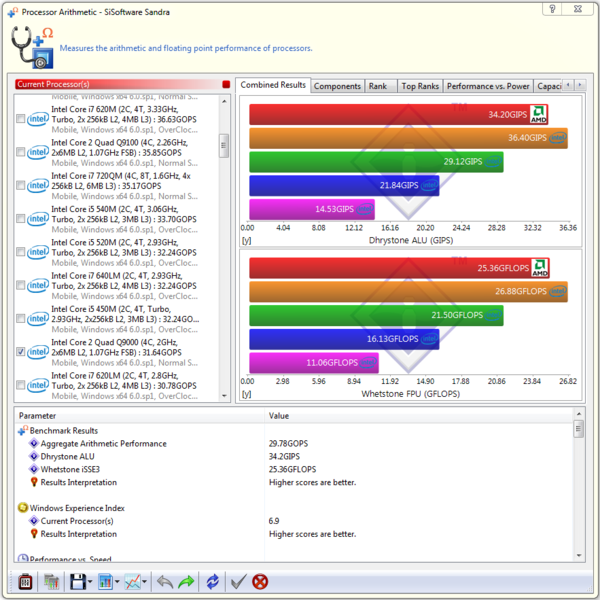Switch to Performance vs. Power tab
Image resolution: width=600 pixels, height=600 pixels.
488,86
